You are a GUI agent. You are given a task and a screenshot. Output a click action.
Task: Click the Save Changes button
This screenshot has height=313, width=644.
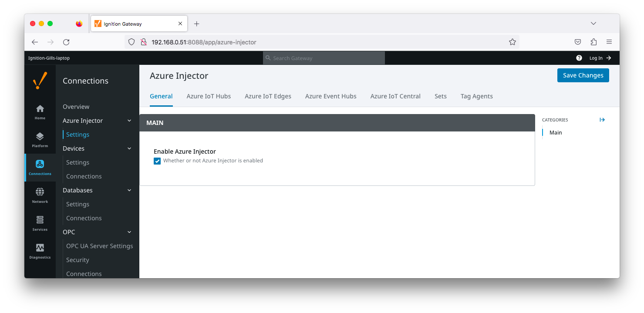click(583, 75)
